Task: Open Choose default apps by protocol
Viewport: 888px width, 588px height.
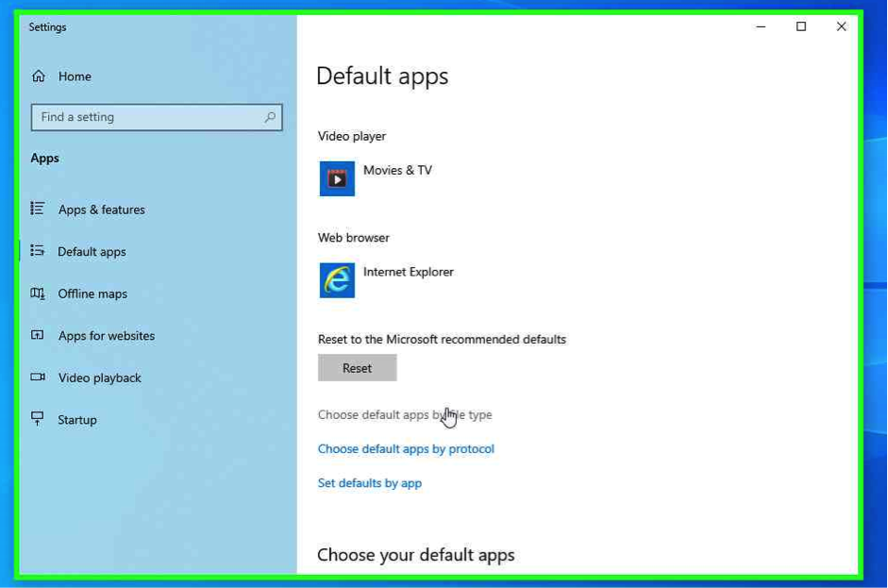Action: coord(406,449)
